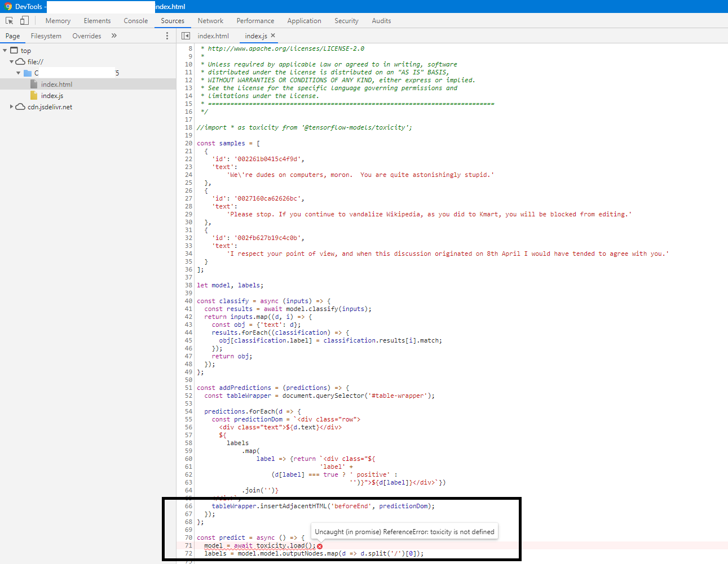
Task: Click the index.html document icon
Action: [x=34, y=84]
